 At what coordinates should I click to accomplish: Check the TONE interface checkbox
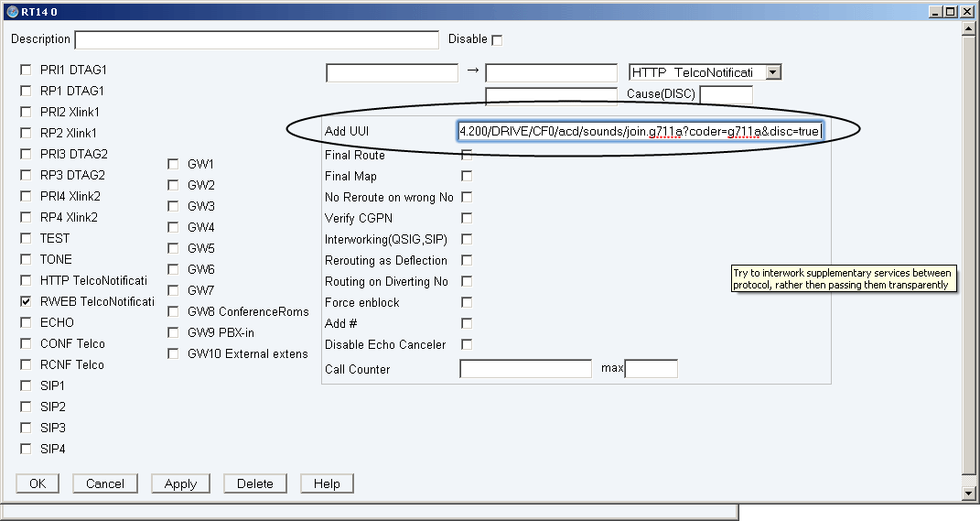(x=26, y=259)
